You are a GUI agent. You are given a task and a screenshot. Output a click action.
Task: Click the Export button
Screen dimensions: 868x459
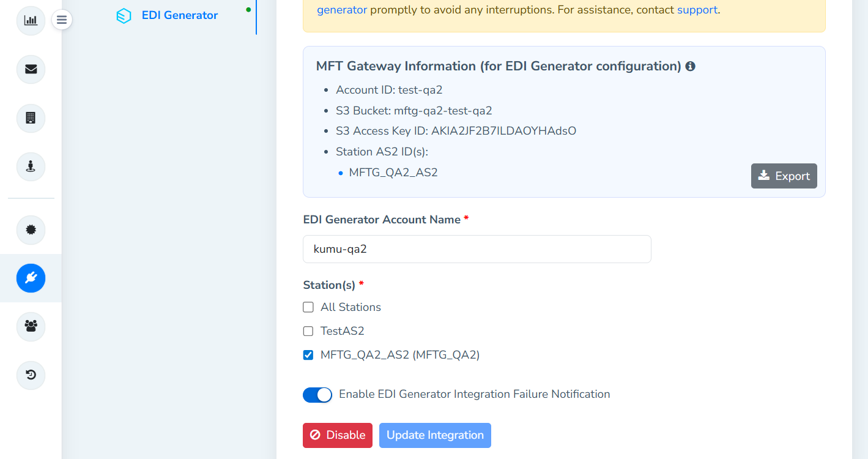[x=784, y=176]
